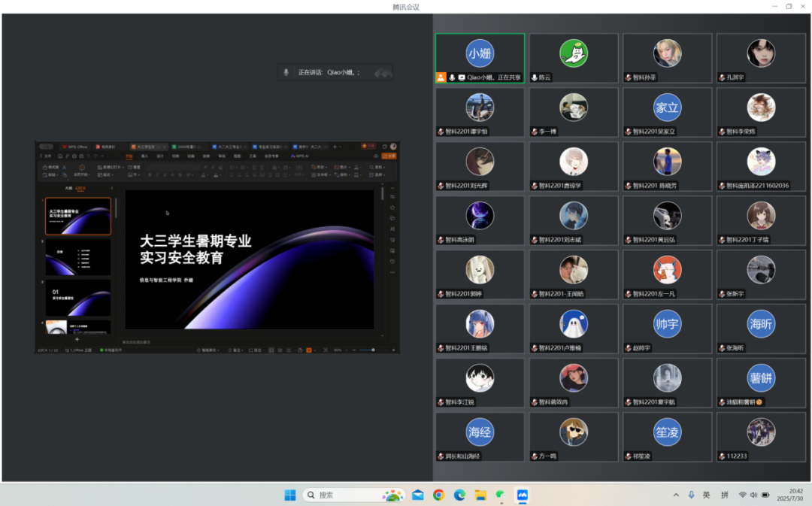Image resolution: width=812 pixels, height=506 pixels.
Task: Open Microsoft Edge from the taskbar
Action: (x=459, y=495)
